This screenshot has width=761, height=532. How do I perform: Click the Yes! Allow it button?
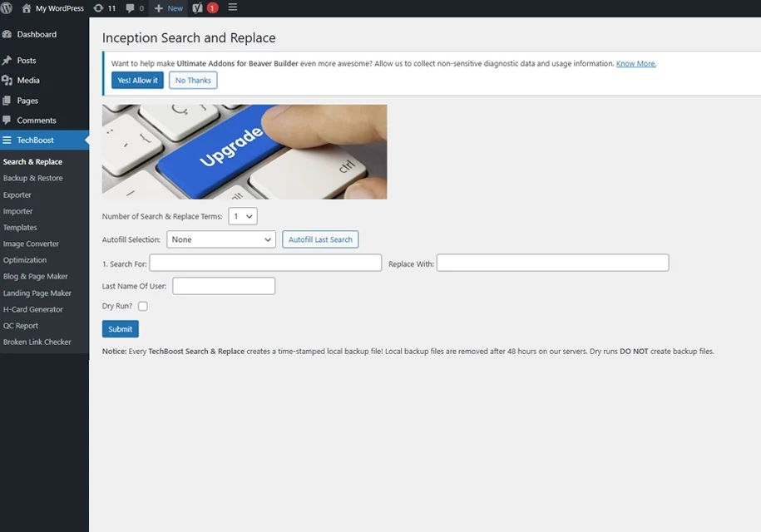[x=137, y=81]
